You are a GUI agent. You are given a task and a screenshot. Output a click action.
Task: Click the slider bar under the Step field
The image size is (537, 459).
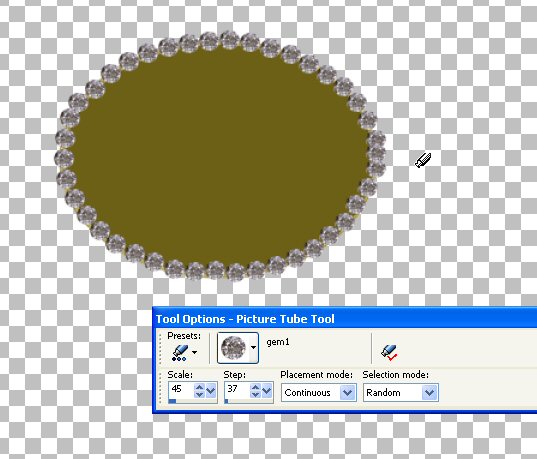click(249, 401)
